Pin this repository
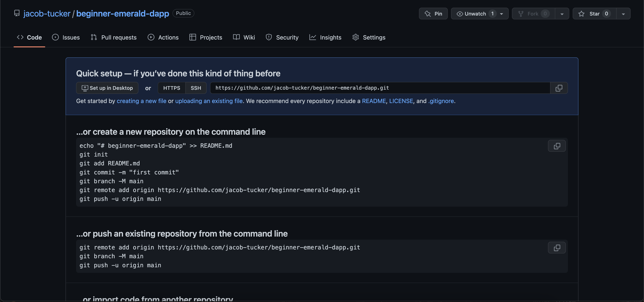The height and width of the screenshot is (302, 644). pos(433,13)
